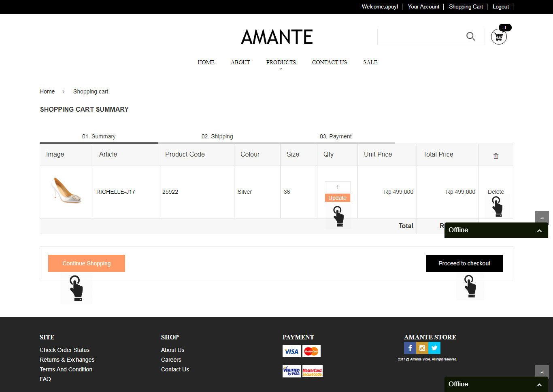Click the AMANTE site logo
Viewport: 553px width, 392px height.
point(277,37)
